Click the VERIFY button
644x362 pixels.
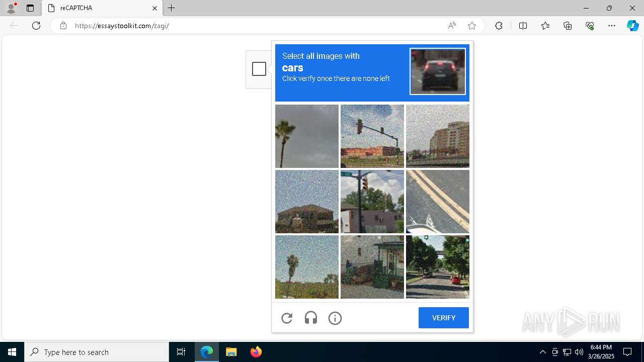pos(444,318)
